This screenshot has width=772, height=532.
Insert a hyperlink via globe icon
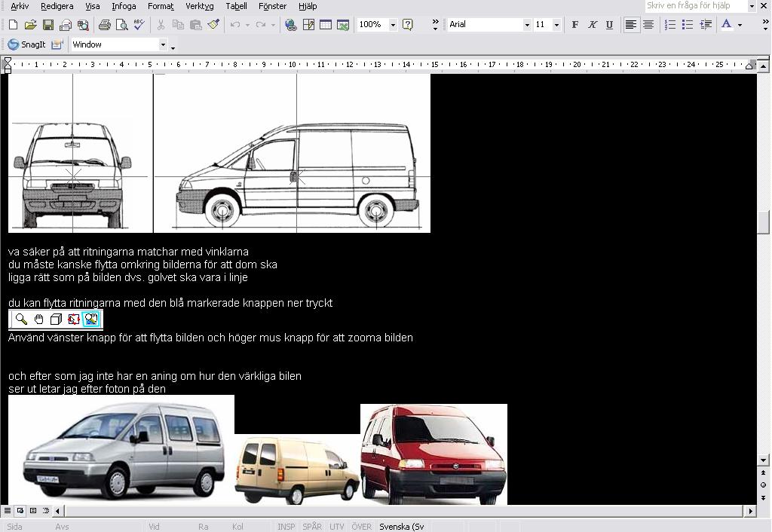(x=291, y=25)
